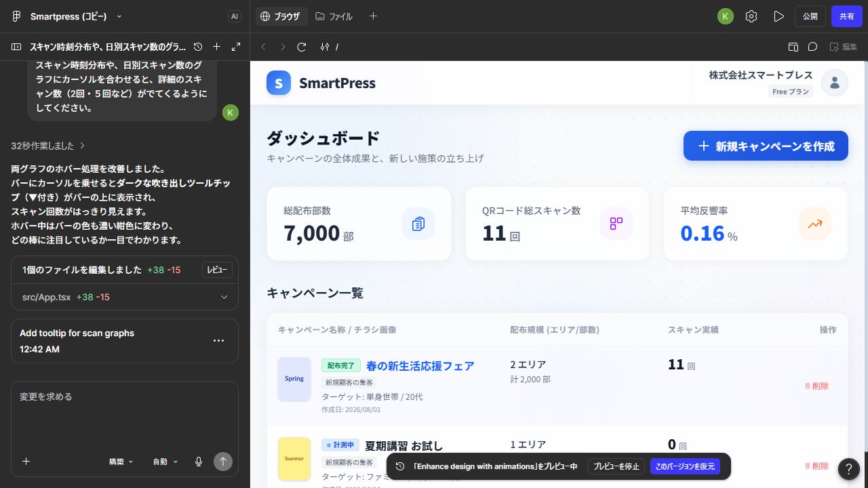Click the Figma logo icon
The image size is (868, 488).
tap(16, 16)
